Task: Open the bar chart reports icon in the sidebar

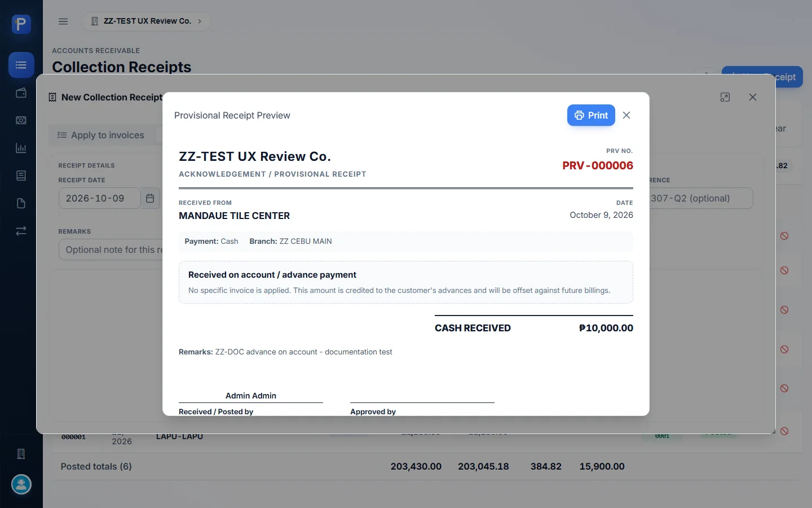Action: [x=21, y=148]
